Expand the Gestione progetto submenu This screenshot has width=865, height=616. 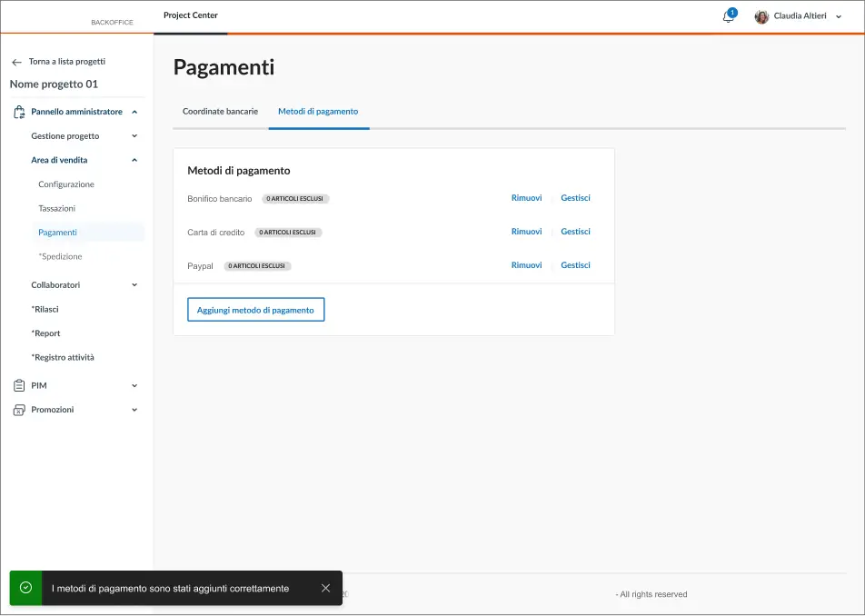[x=134, y=136]
